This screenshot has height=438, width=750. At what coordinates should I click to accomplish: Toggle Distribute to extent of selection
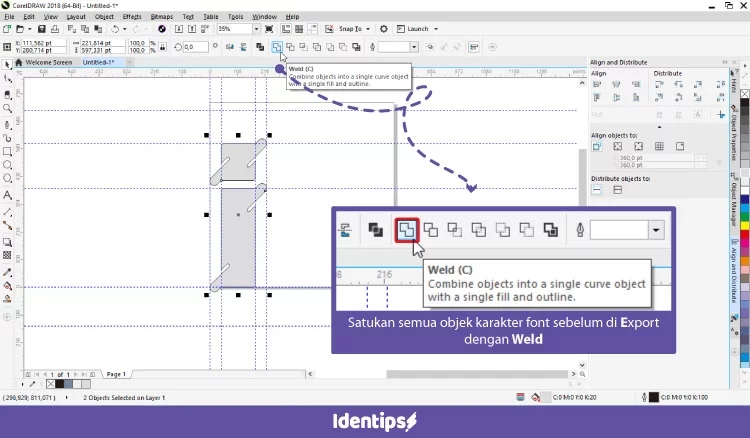597,189
